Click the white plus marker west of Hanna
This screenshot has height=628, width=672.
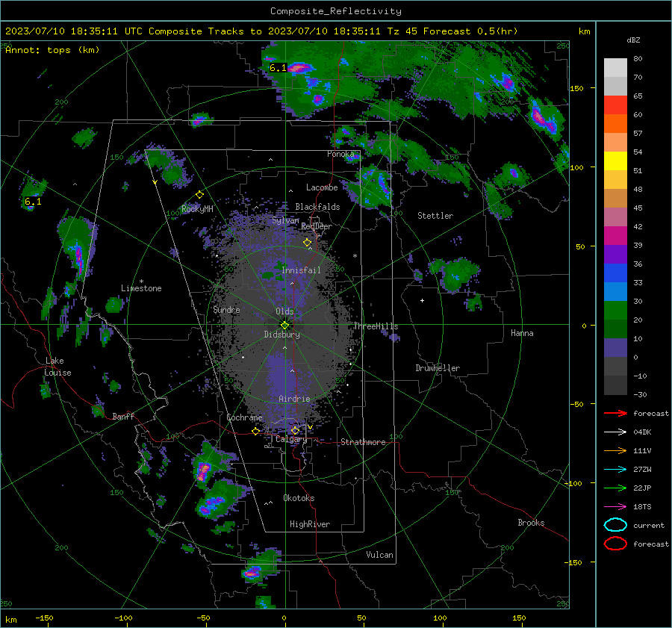[422, 300]
